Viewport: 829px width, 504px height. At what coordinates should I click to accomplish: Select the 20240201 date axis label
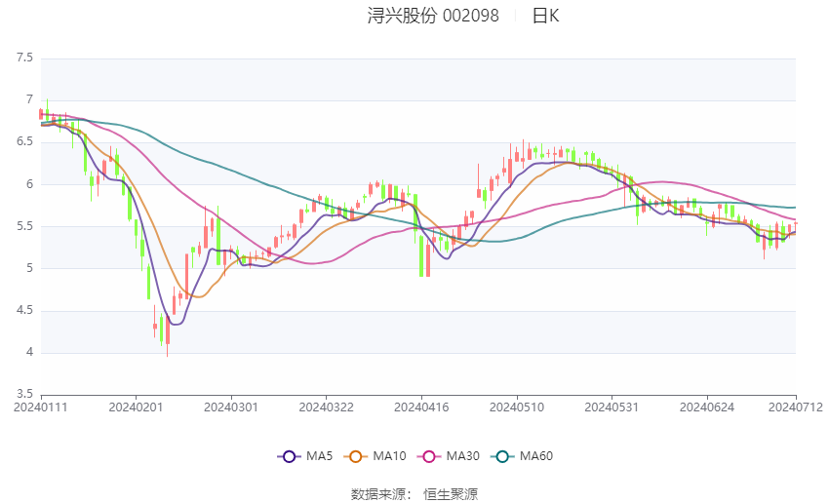click(x=136, y=407)
